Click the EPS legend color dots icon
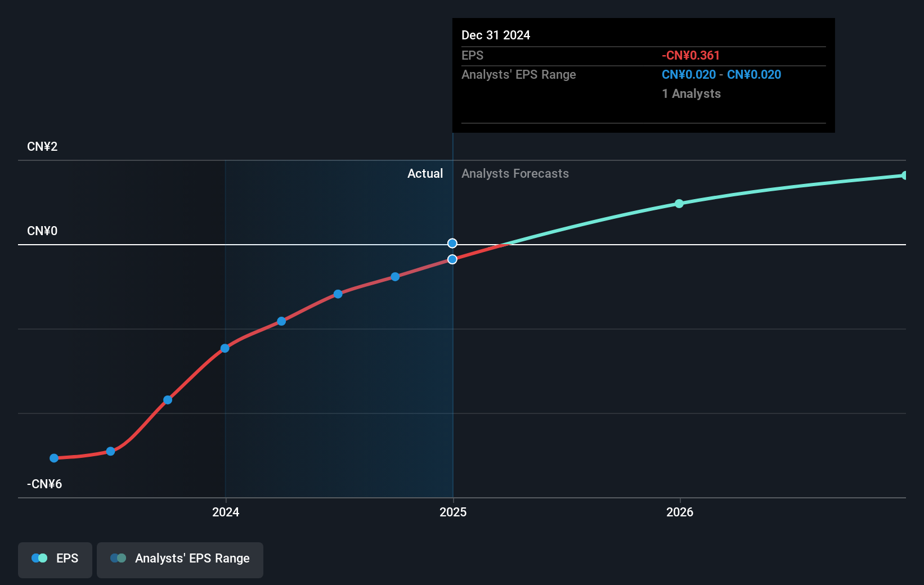Image resolution: width=924 pixels, height=585 pixels. pos(39,558)
